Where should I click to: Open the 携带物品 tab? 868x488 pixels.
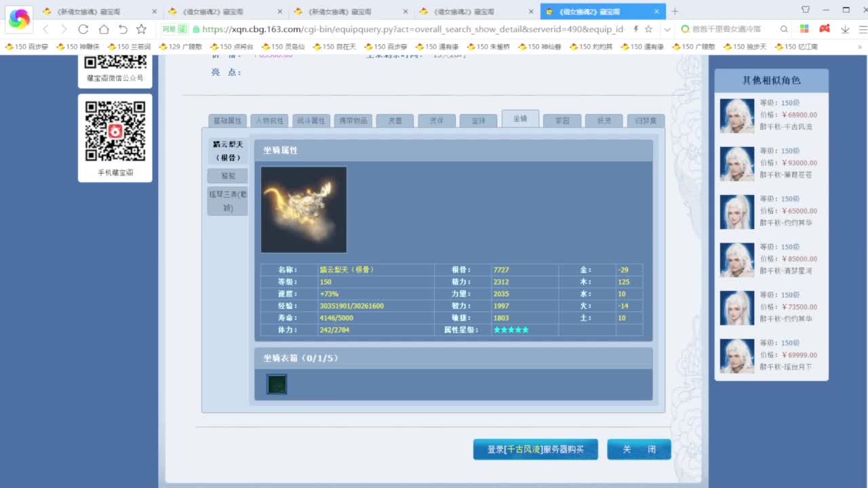point(353,119)
